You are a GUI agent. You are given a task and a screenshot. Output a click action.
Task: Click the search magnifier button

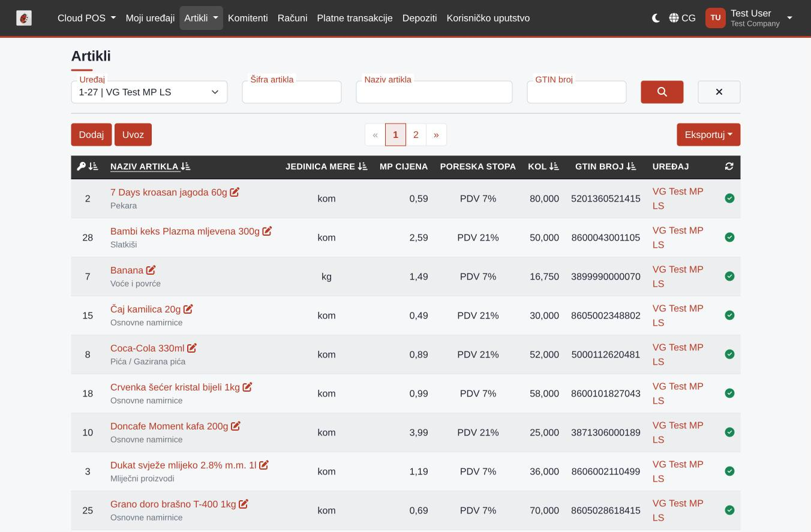(x=662, y=92)
